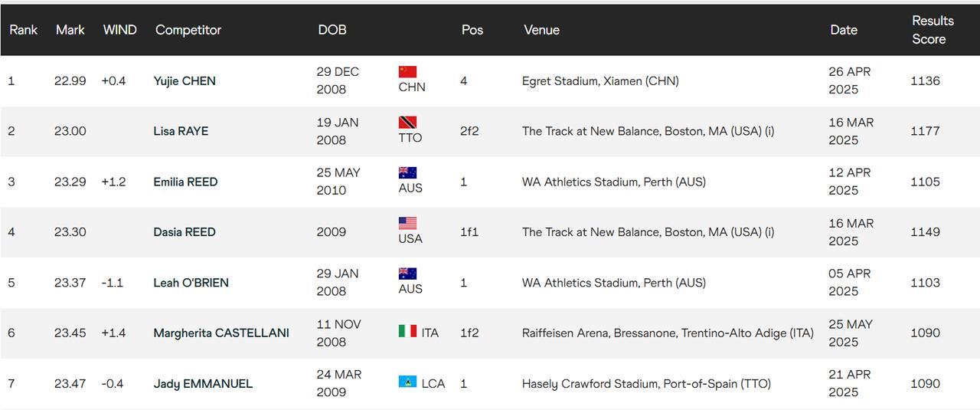Open Dasia REED's competitor link
This screenshot has width=980, height=410.
(x=185, y=232)
